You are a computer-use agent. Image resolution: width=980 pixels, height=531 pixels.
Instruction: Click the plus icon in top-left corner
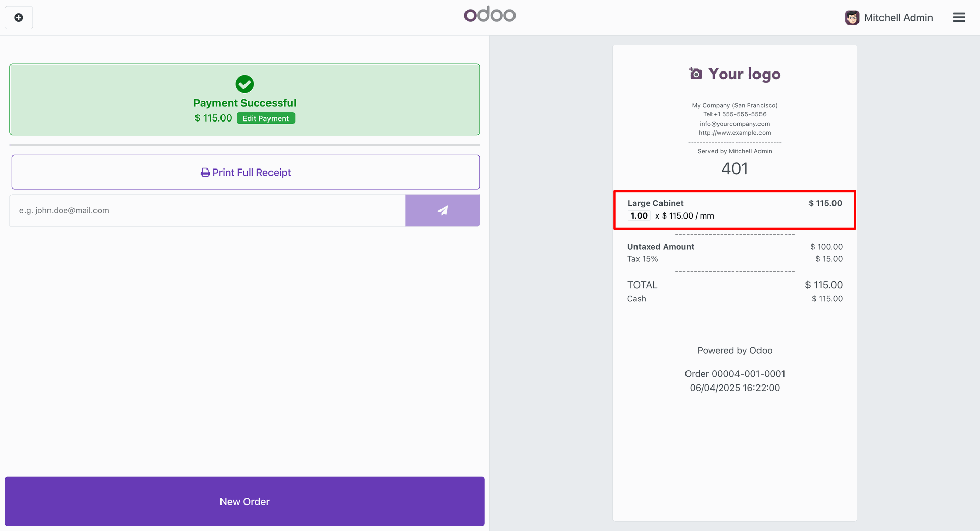(19, 18)
